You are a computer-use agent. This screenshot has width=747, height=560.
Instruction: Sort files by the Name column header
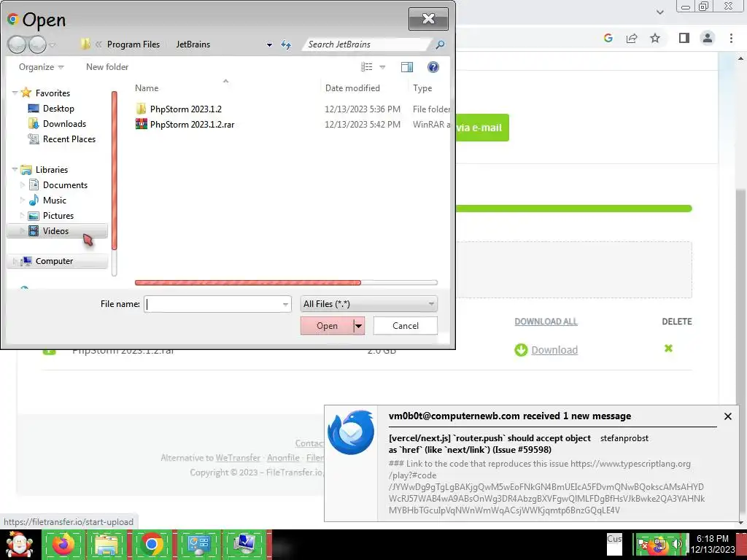tap(147, 88)
